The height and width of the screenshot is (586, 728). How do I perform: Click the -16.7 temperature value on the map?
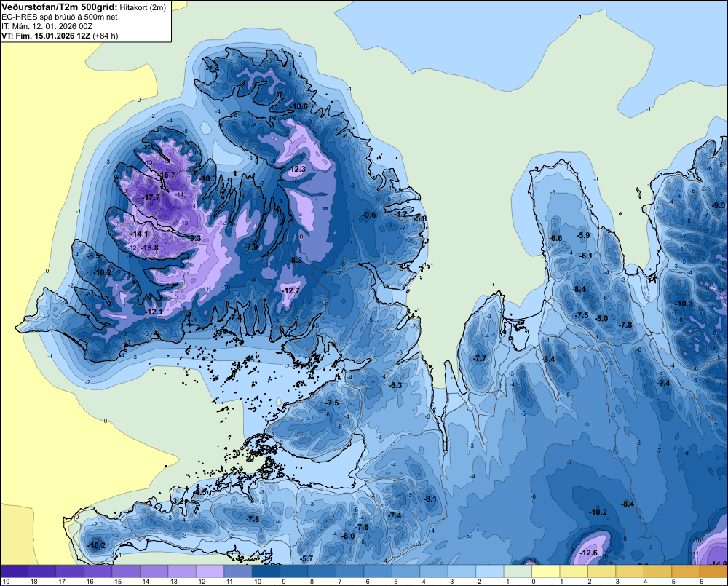pos(167,175)
